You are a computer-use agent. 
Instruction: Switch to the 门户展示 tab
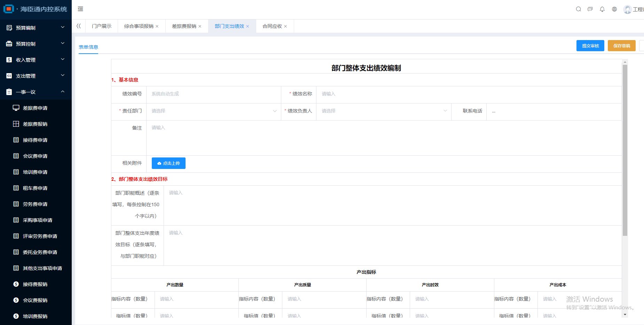101,26
